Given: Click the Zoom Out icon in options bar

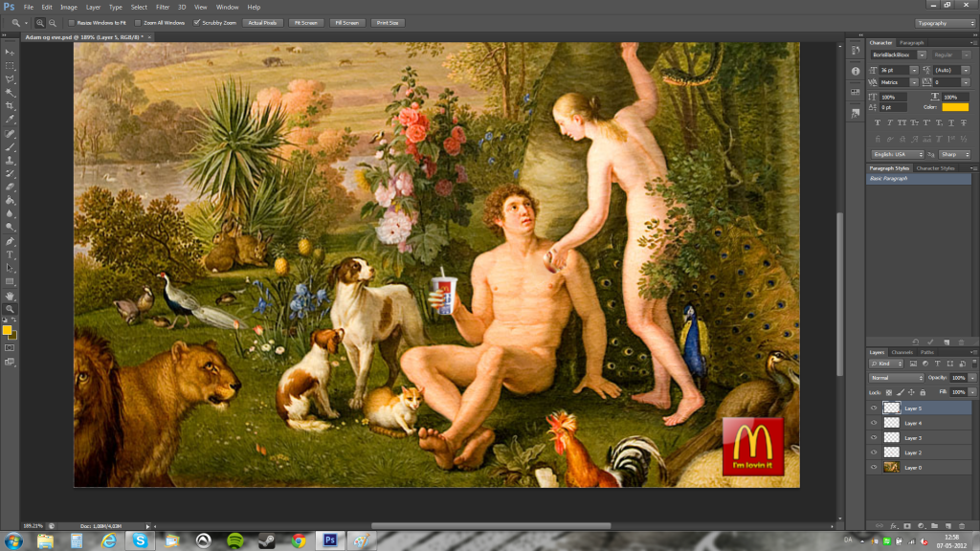Looking at the screenshot, I should (x=53, y=23).
